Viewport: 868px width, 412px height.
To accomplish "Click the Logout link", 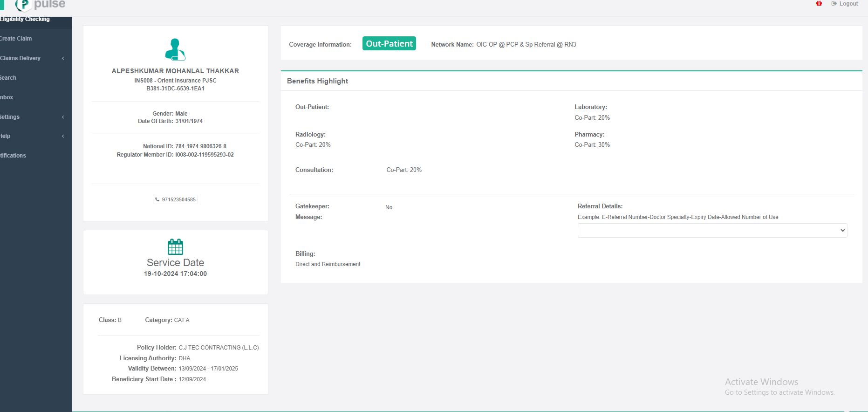I will point(845,4).
